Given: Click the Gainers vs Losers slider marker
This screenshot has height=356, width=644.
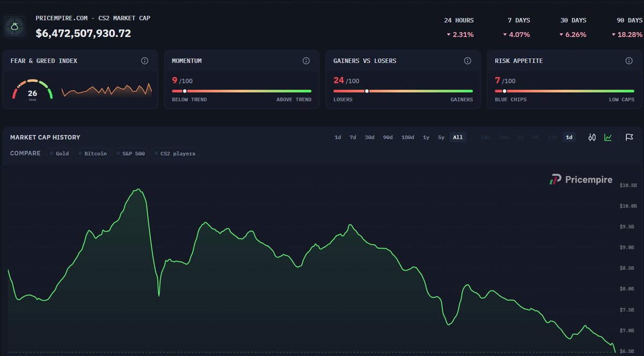Looking at the screenshot, I should [367, 91].
